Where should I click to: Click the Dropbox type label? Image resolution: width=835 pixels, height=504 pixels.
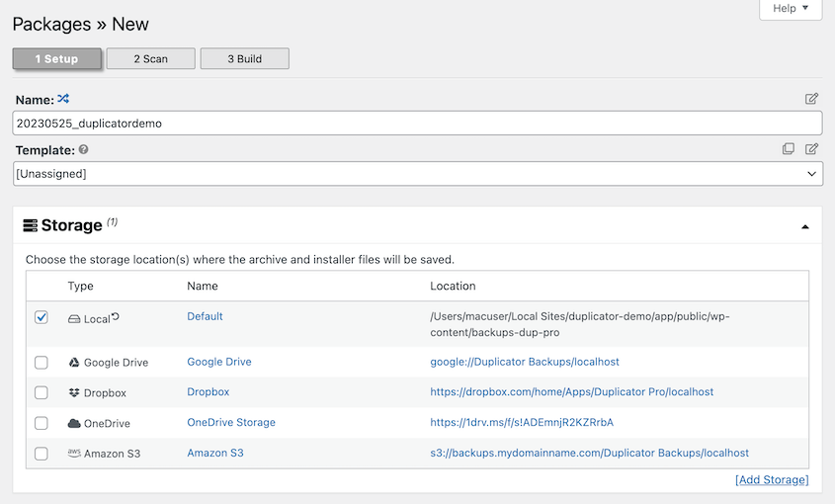point(105,393)
